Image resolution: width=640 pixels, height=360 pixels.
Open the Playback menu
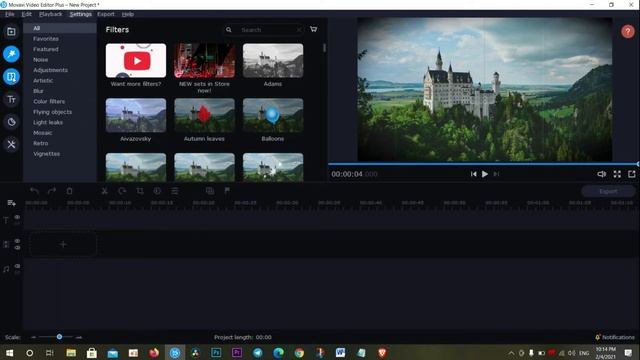point(51,14)
